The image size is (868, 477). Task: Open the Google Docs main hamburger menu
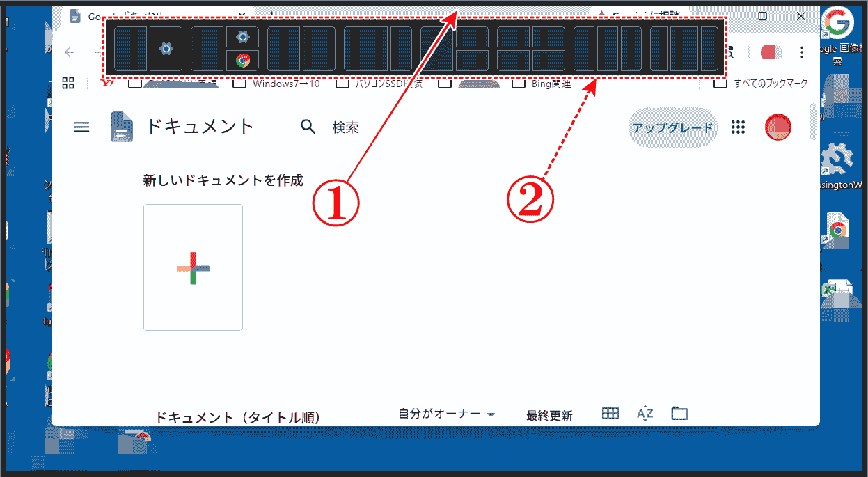point(81,127)
